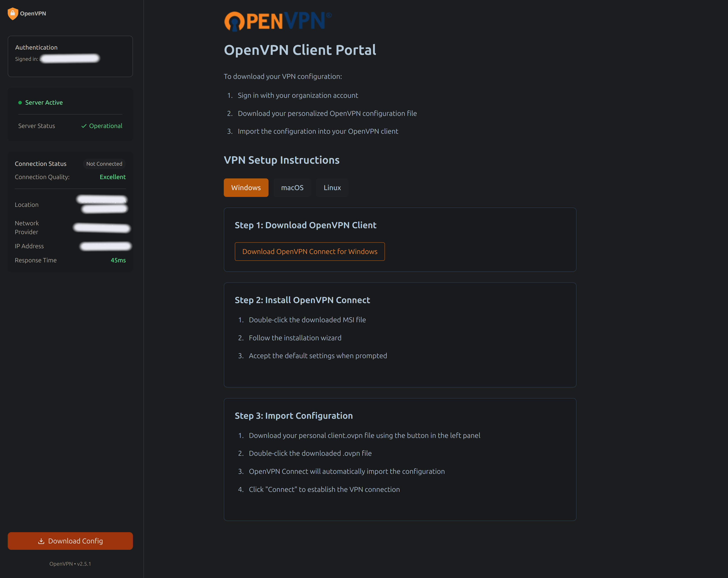Click the Authentication panel heading
The image size is (728, 578).
click(x=36, y=47)
